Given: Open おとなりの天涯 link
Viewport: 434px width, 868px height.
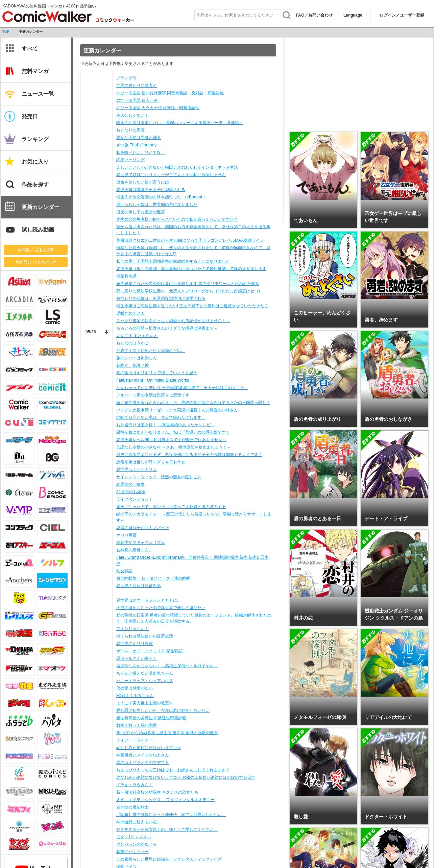Looking at the screenshot, I should [x=130, y=130].
